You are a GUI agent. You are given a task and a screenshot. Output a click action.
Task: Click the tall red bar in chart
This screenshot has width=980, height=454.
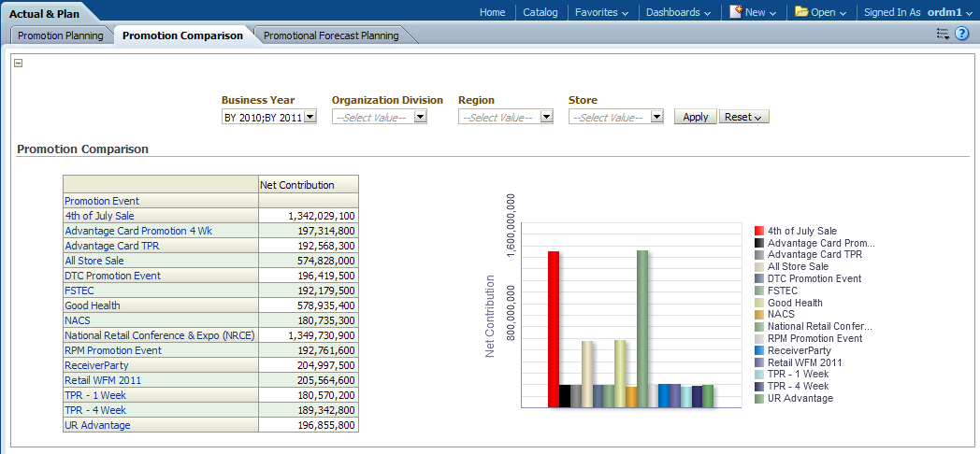tap(554, 327)
